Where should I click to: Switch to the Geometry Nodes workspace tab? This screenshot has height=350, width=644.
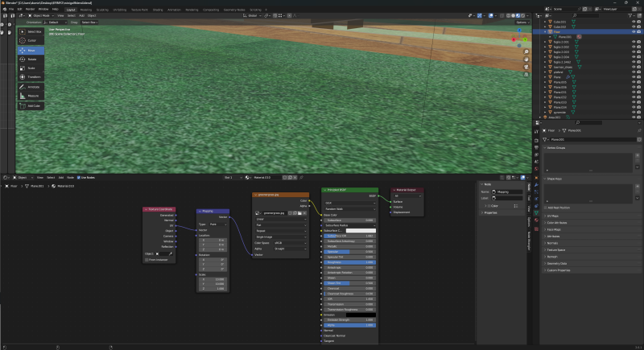tap(234, 10)
